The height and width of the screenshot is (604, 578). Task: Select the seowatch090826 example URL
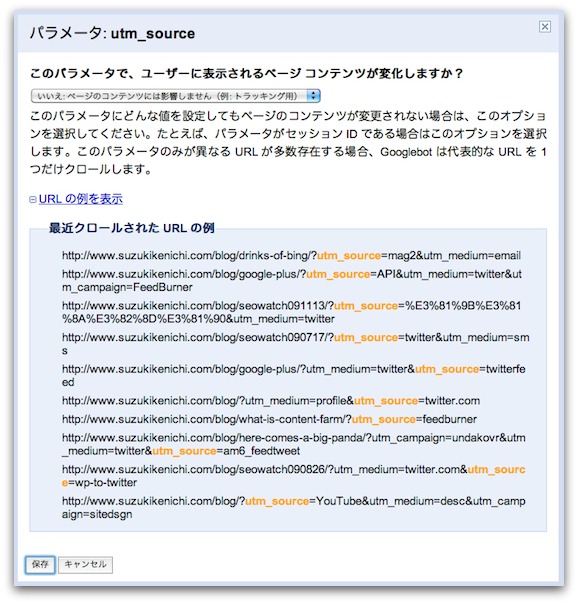[293, 476]
